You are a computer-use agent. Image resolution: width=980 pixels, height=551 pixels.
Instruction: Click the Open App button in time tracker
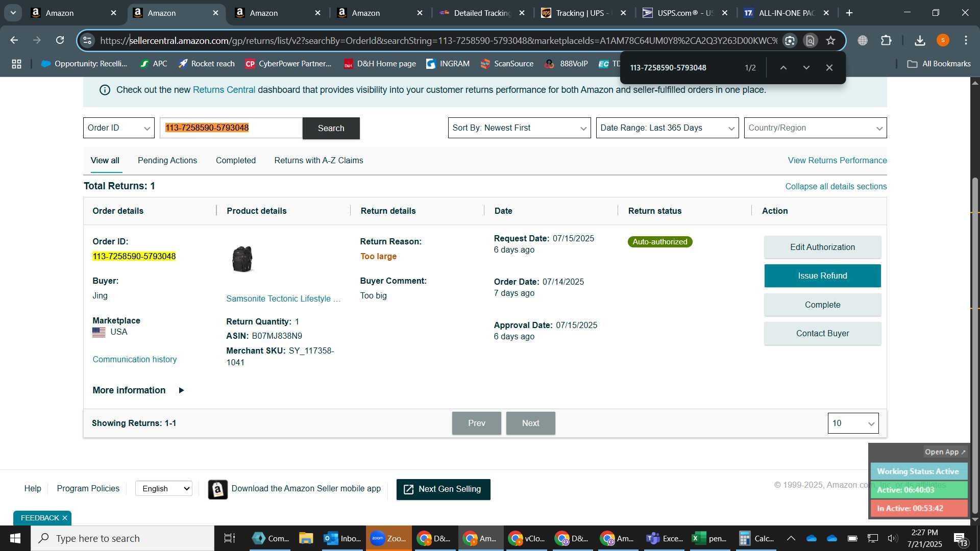tap(945, 452)
